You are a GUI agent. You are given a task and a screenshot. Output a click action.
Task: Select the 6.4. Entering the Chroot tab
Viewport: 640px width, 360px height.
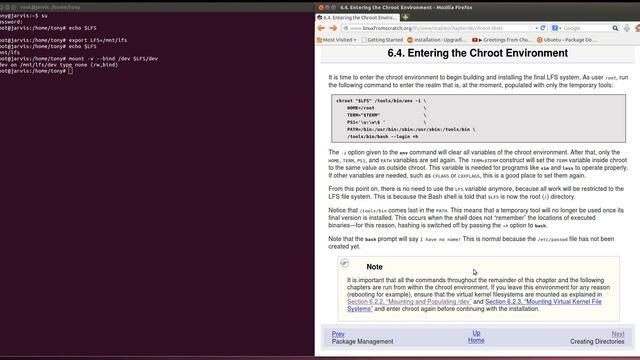point(357,18)
